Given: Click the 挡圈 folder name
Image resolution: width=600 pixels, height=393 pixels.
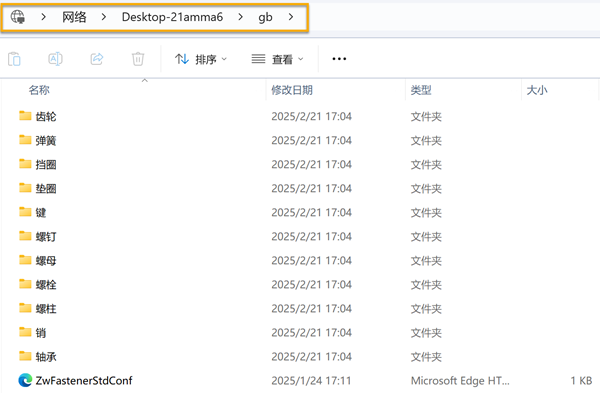Looking at the screenshot, I should tap(46, 165).
